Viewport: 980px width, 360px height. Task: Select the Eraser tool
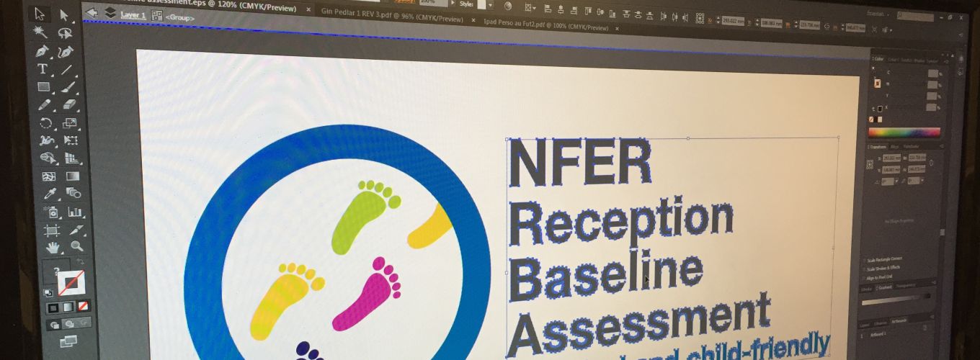click(x=69, y=105)
